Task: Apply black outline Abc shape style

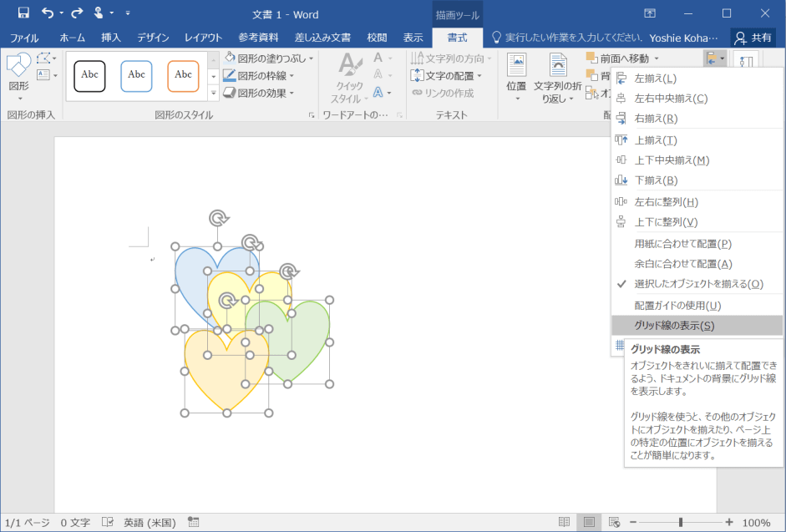Action: tap(89, 76)
